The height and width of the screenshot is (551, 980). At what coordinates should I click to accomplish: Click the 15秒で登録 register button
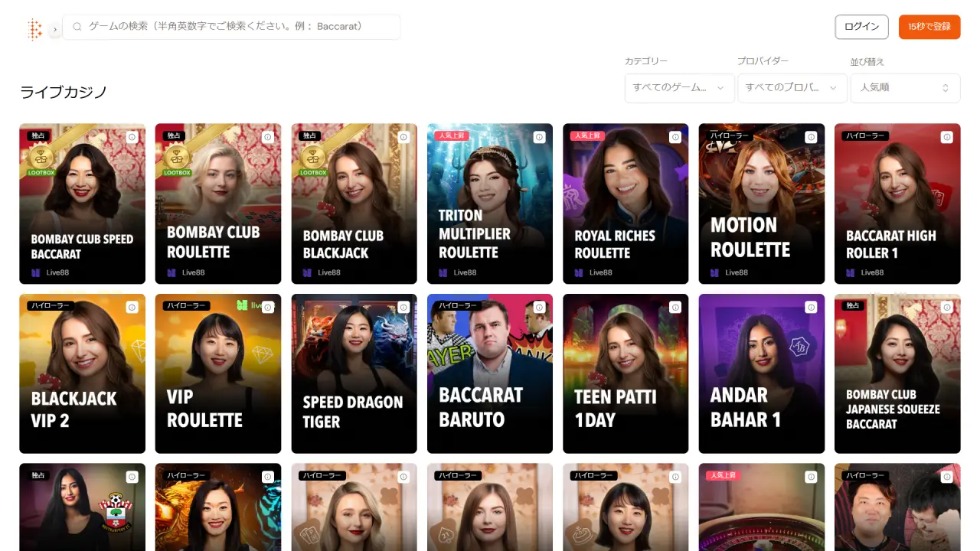click(929, 27)
